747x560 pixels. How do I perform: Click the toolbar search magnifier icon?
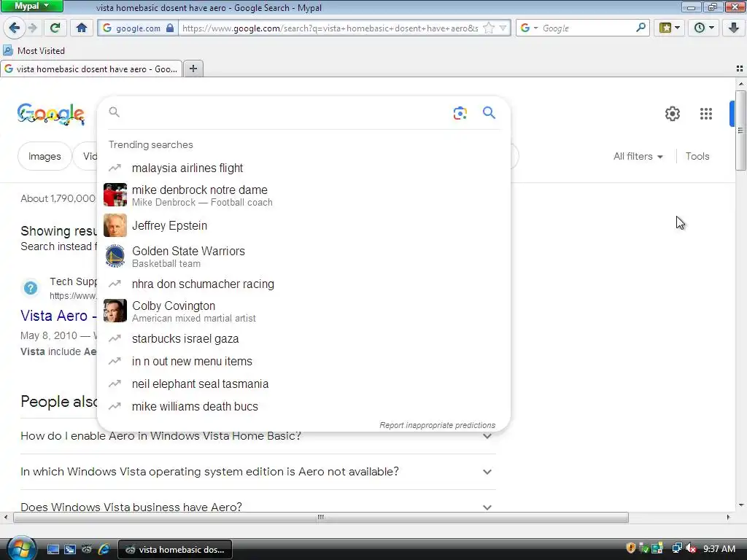[x=640, y=28]
